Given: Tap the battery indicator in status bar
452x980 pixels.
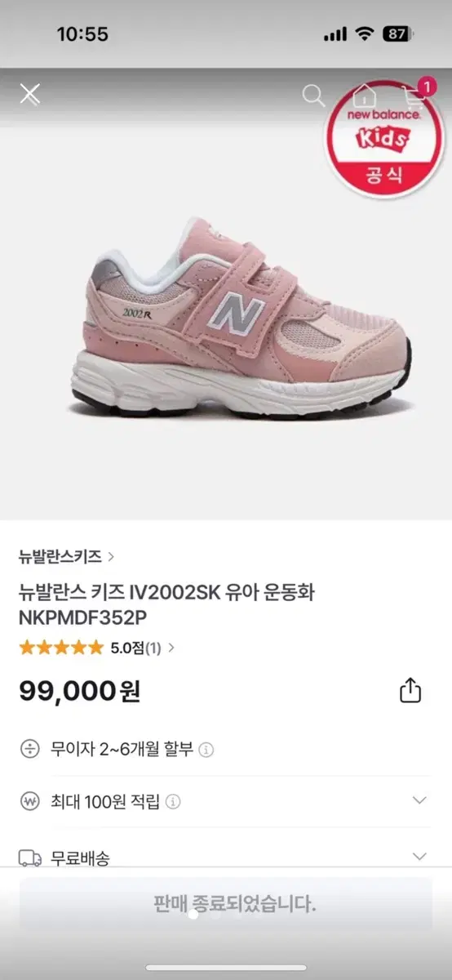Looking at the screenshot, I should point(398,34).
